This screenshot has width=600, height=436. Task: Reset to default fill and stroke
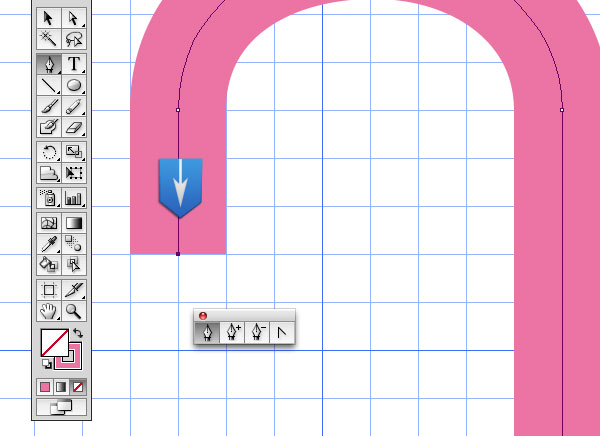point(47,364)
